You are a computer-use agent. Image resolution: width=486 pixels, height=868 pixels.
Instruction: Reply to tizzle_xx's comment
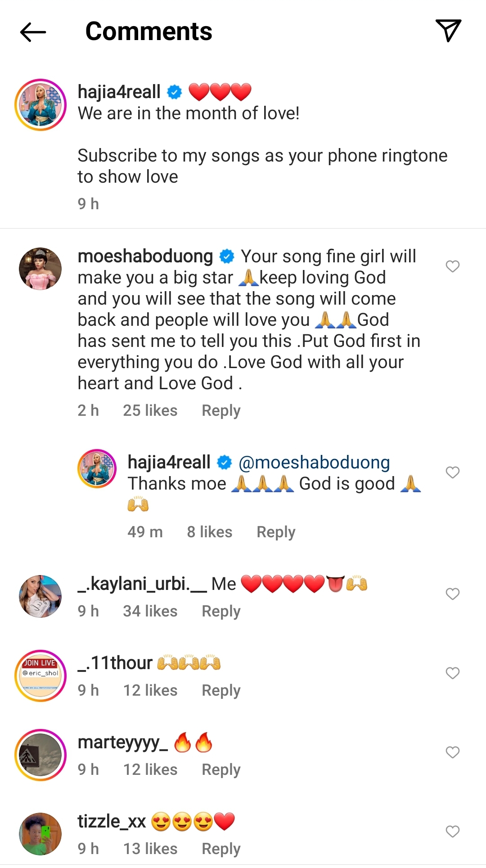[221, 849]
